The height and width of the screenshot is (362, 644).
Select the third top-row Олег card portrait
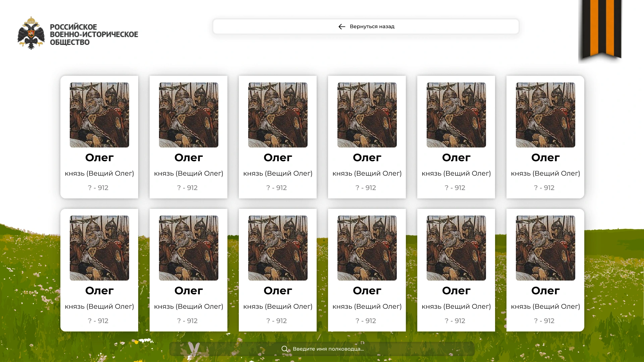click(278, 115)
